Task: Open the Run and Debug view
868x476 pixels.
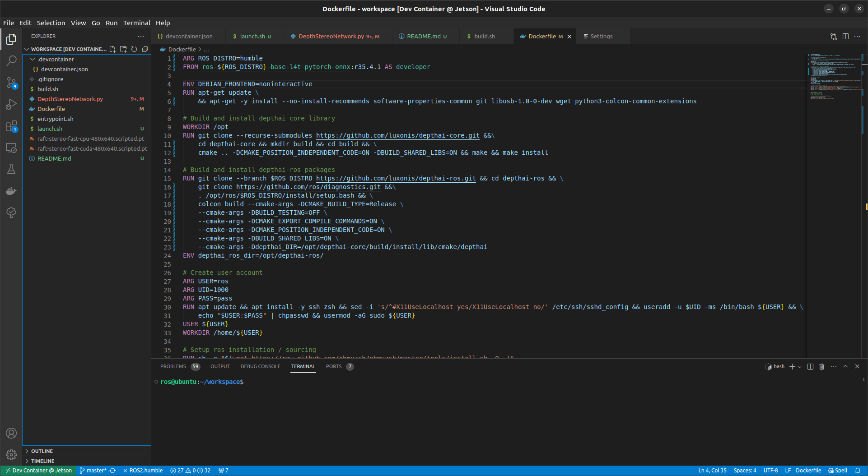Action: tap(11, 104)
